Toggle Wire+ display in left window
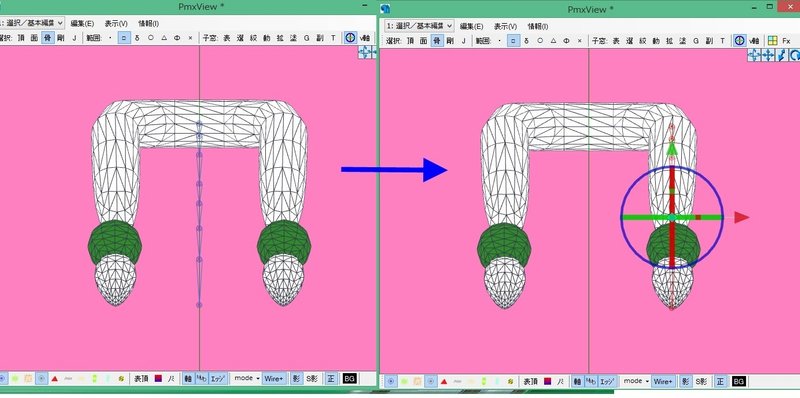800x398 pixels. 274,379
